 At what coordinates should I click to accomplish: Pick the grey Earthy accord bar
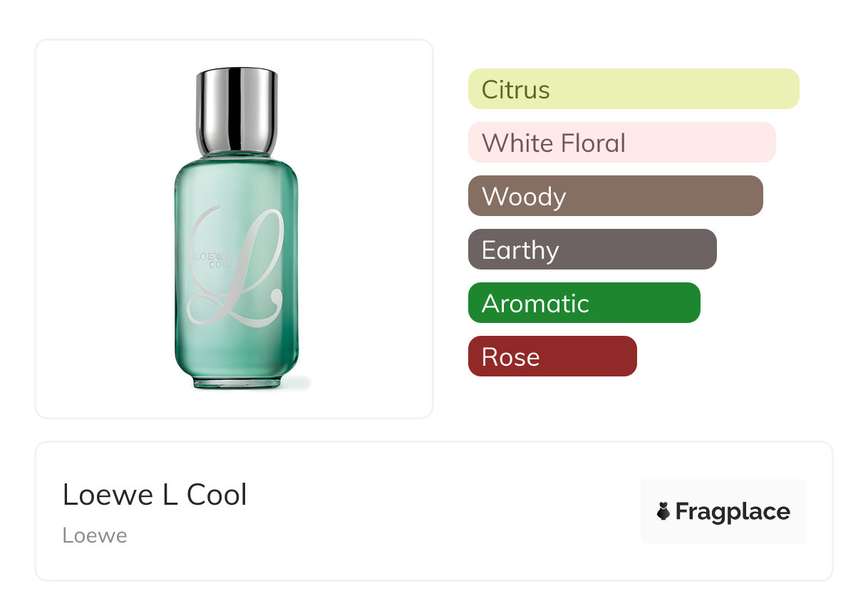pyautogui.click(x=591, y=250)
